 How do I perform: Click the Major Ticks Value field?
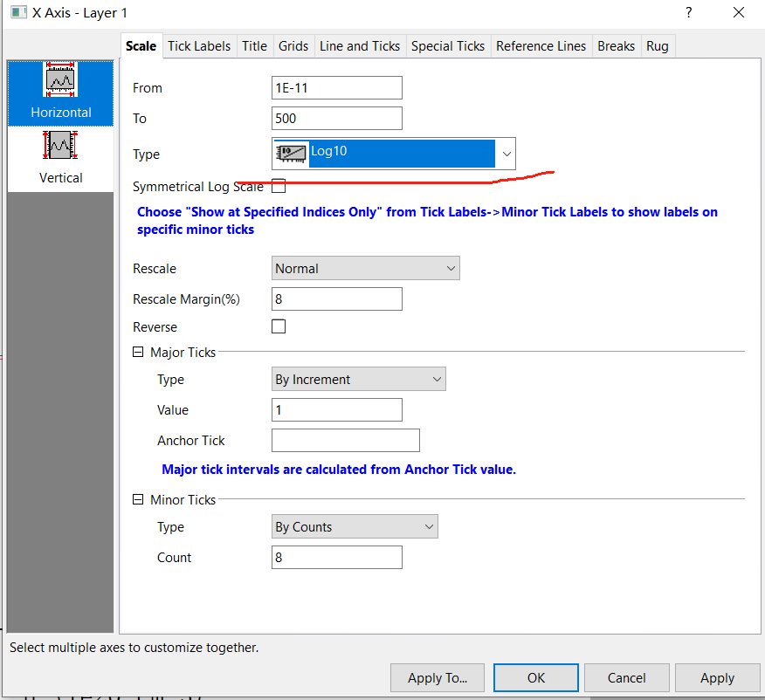336,409
